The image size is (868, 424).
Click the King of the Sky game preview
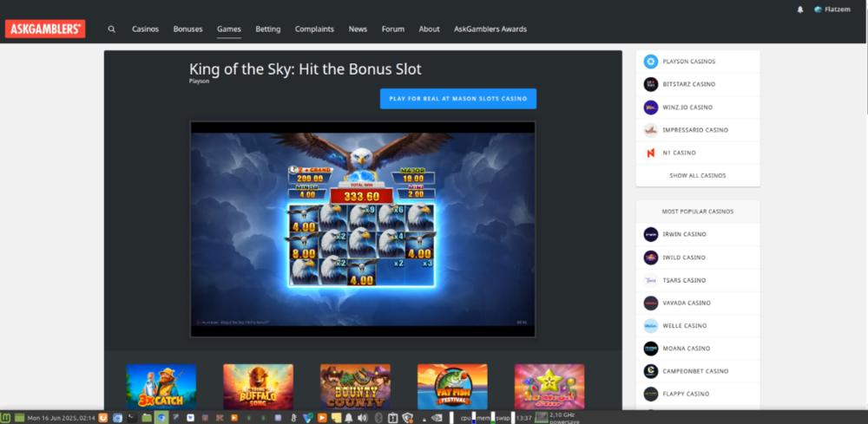[363, 229]
